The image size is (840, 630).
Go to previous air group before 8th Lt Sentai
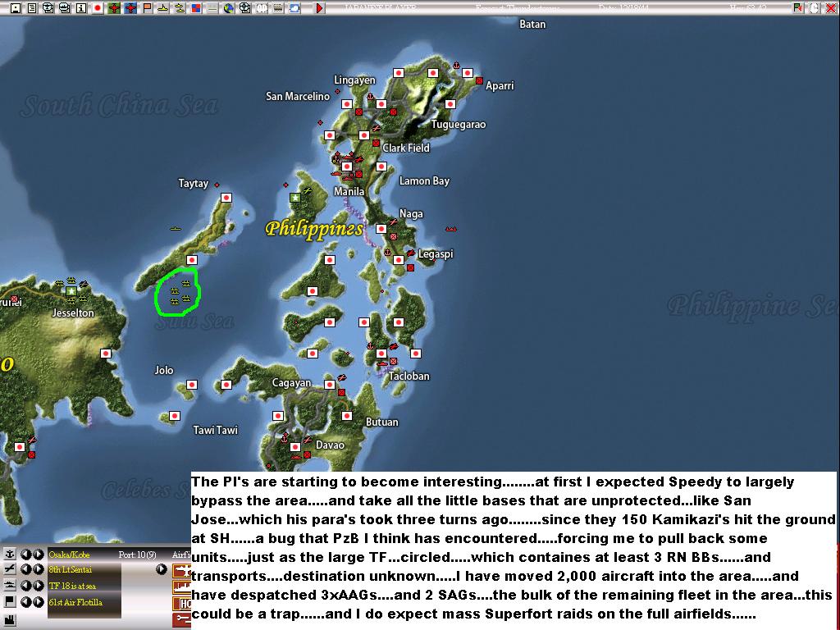25,569
